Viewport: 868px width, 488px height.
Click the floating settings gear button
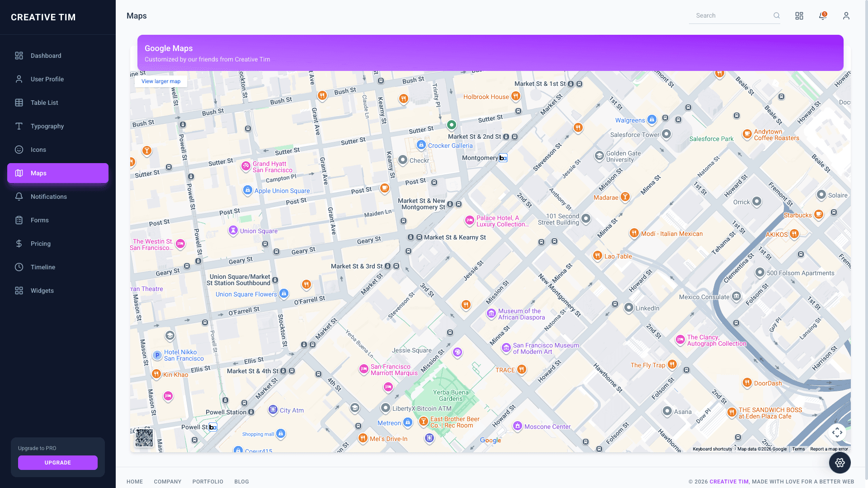tap(840, 463)
